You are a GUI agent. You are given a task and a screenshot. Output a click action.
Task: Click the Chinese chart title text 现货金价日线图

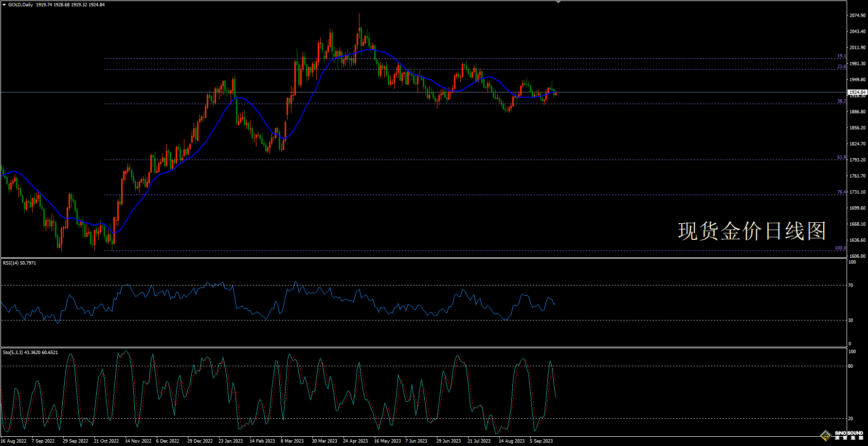752,231
